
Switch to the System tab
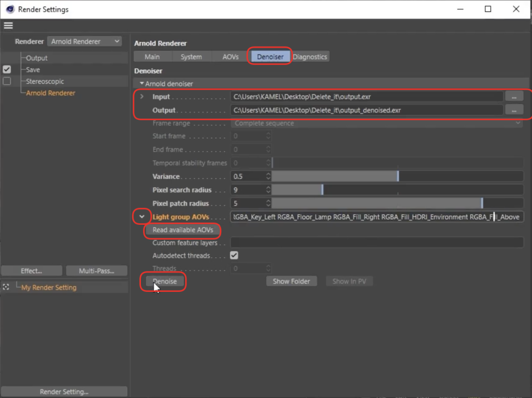coord(191,57)
